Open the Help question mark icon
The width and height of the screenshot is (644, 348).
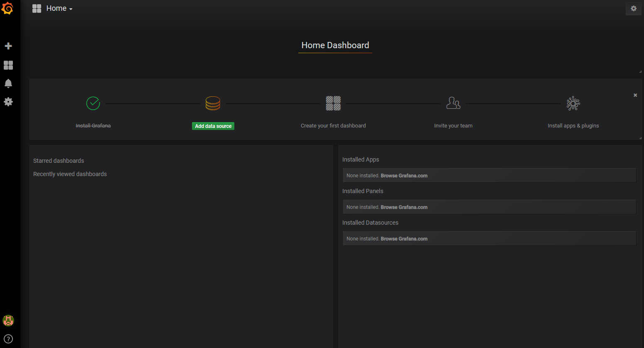(x=8, y=339)
